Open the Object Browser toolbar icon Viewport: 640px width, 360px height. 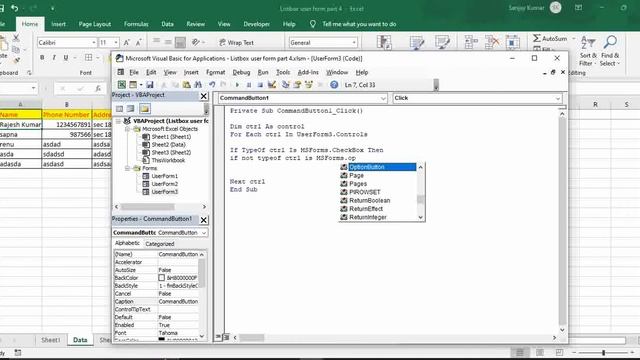pos(309,84)
